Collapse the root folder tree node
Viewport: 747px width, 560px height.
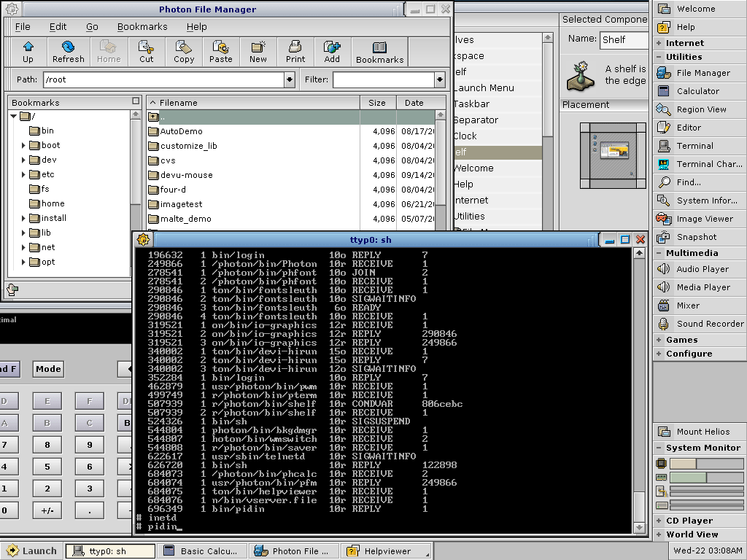(x=14, y=116)
